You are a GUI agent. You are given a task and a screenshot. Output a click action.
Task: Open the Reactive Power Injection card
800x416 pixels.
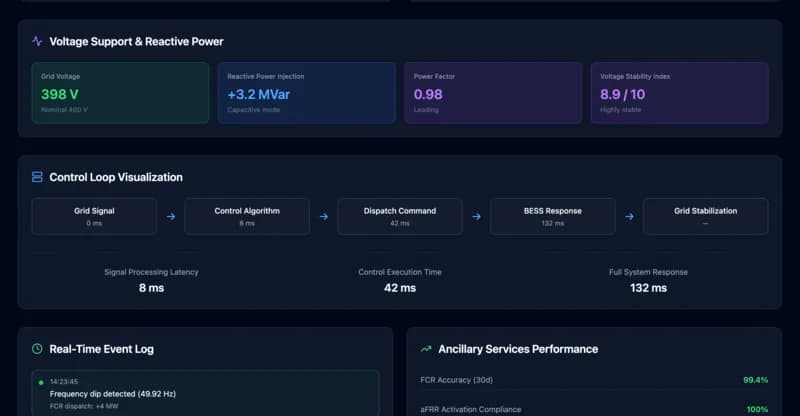(306, 93)
